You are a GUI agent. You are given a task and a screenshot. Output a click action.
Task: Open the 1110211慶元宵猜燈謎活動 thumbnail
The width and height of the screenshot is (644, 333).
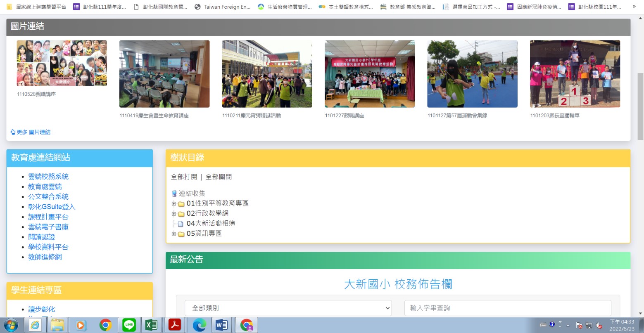click(267, 74)
